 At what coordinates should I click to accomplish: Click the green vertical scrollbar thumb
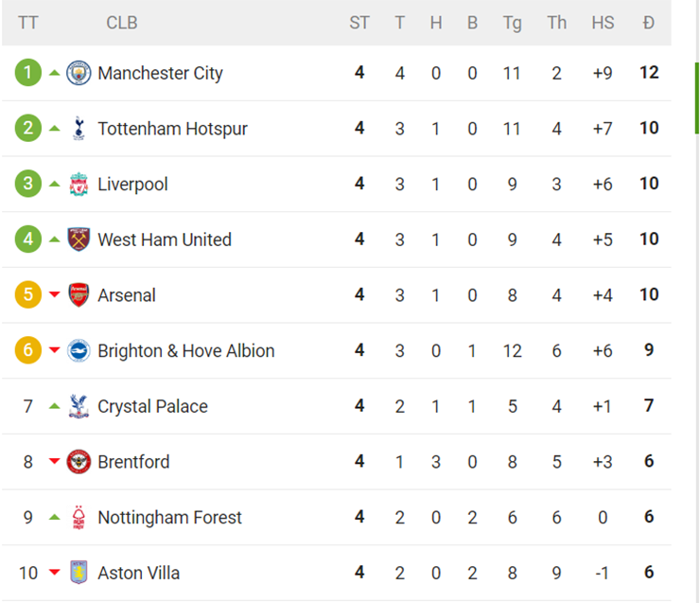(x=696, y=99)
